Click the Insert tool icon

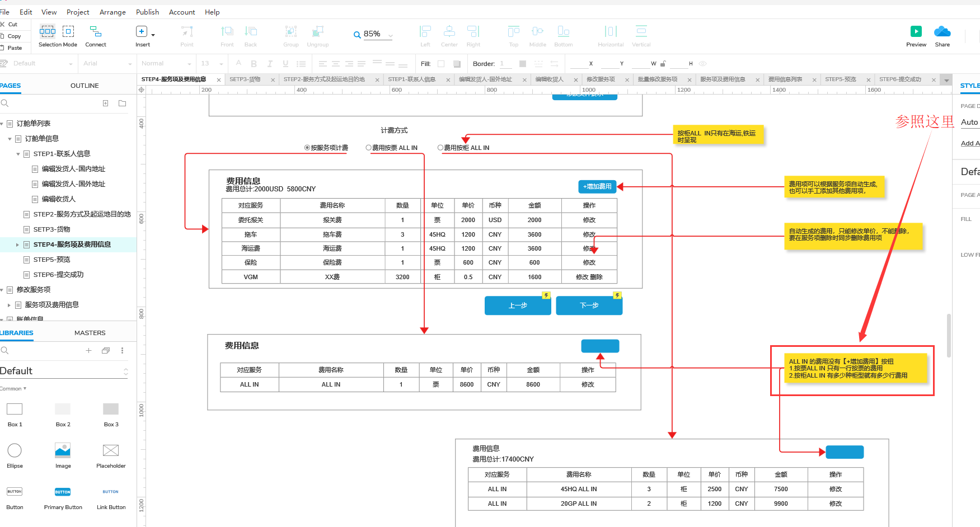point(142,32)
